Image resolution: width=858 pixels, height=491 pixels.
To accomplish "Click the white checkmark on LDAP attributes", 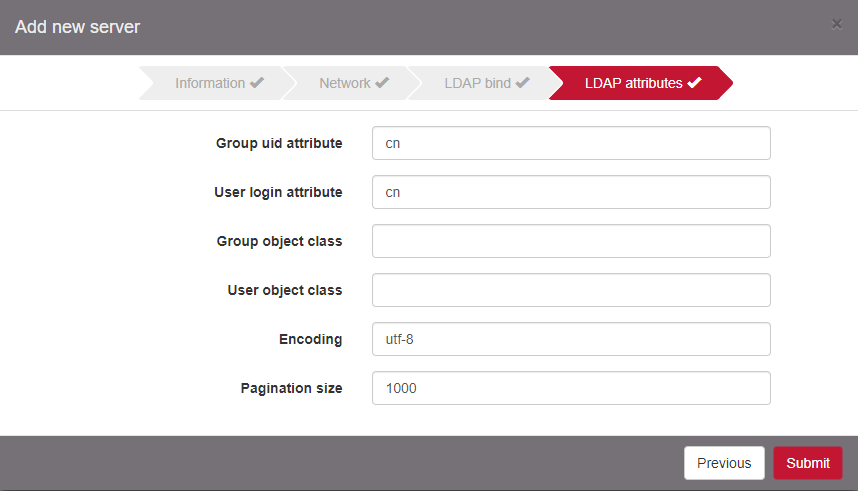I will pyautogui.click(x=694, y=83).
